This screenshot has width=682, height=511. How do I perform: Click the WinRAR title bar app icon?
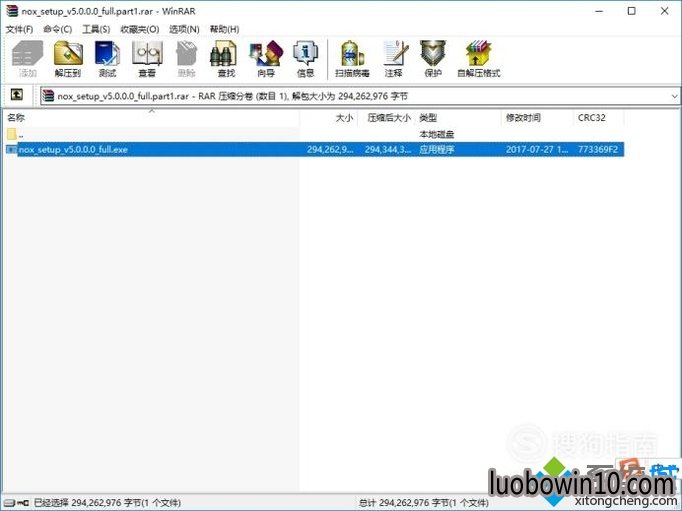[12, 11]
